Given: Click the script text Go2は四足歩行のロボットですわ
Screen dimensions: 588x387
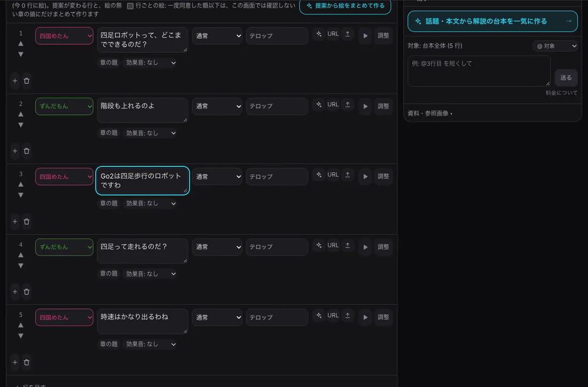Looking at the screenshot, I should pyautogui.click(x=143, y=180).
